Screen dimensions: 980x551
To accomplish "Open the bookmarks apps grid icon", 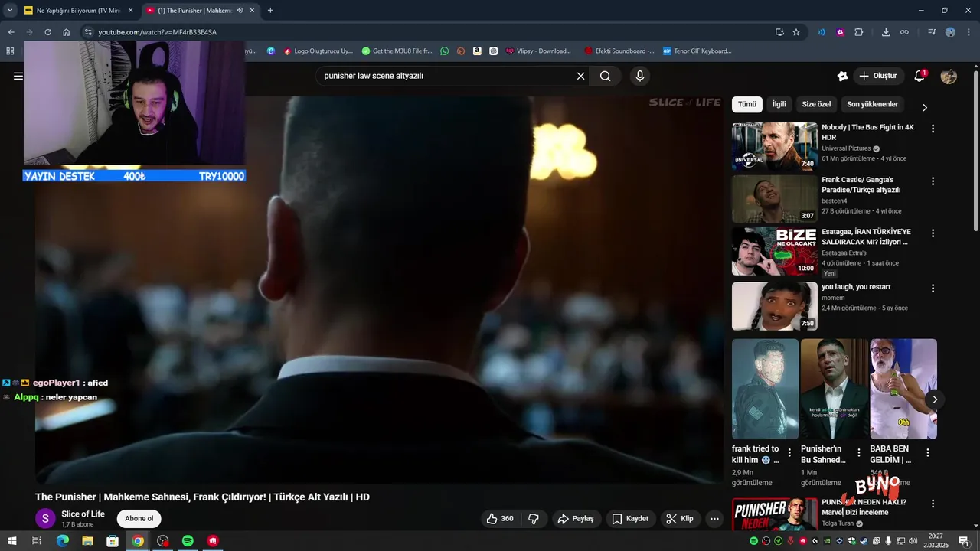I will [x=10, y=51].
